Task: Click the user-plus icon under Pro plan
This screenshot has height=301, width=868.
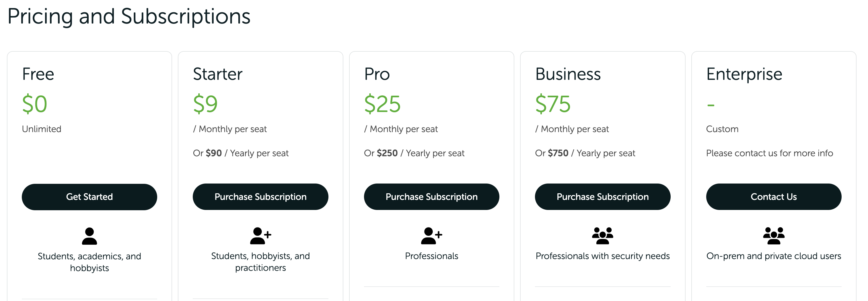Action: click(x=432, y=236)
